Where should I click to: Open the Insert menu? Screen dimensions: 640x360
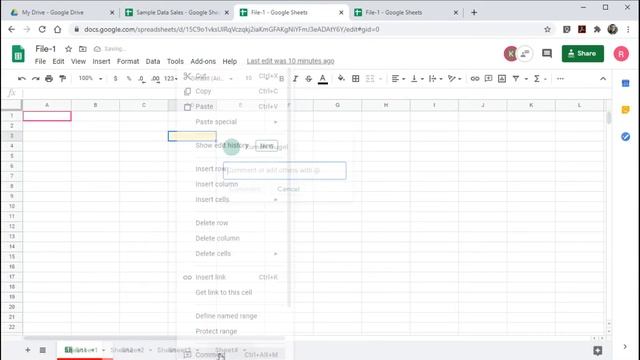point(101,61)
